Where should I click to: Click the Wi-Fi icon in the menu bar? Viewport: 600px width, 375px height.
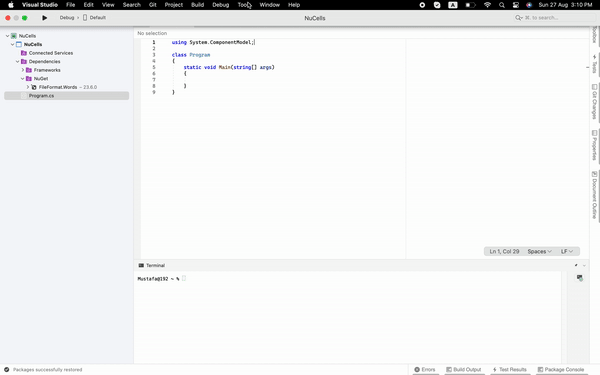487,5
